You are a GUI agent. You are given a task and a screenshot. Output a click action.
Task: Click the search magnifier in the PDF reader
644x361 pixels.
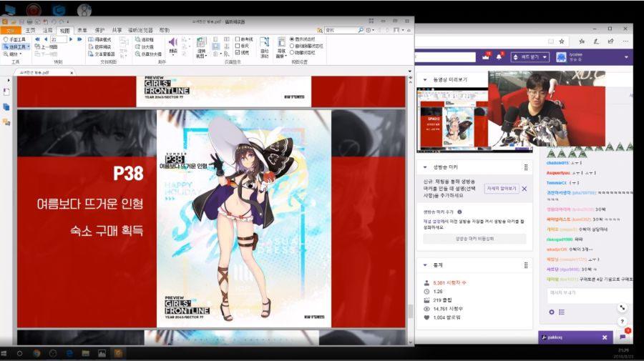click(x=360, y=30)
